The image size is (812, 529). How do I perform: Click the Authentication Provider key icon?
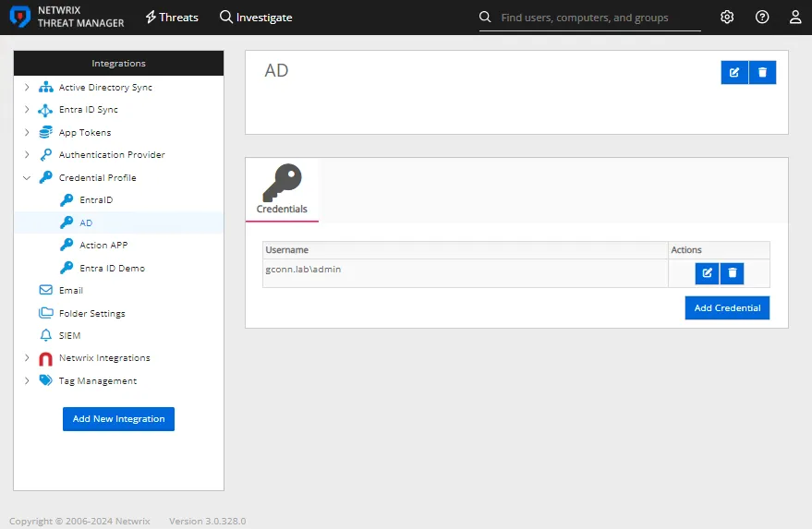pos(45,154)
